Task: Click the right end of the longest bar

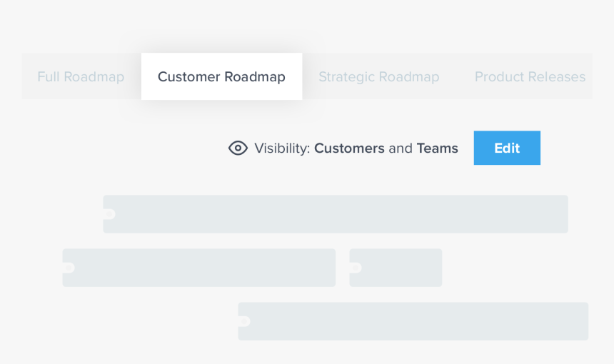Action: click(x=563, y=214)
